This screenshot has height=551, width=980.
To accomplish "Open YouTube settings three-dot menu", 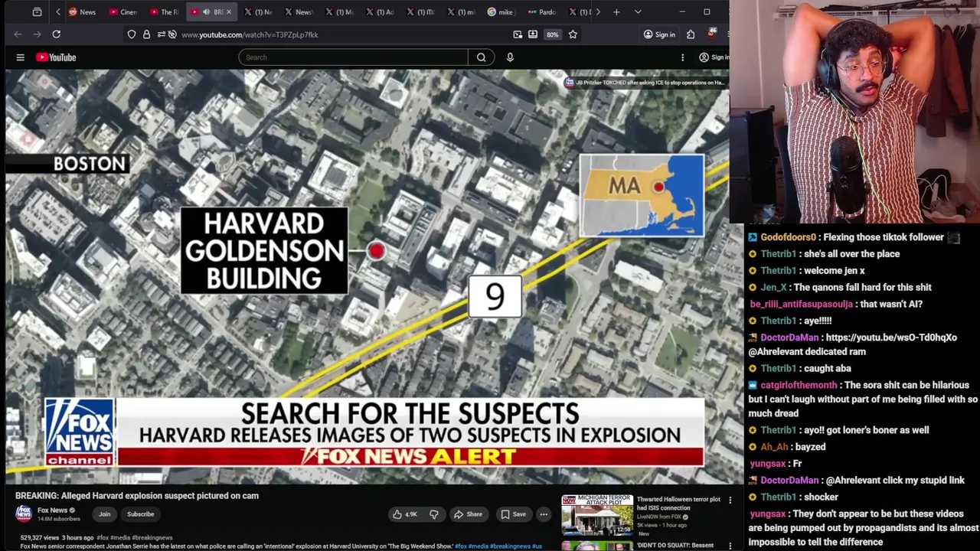I will tap(682, 57).
